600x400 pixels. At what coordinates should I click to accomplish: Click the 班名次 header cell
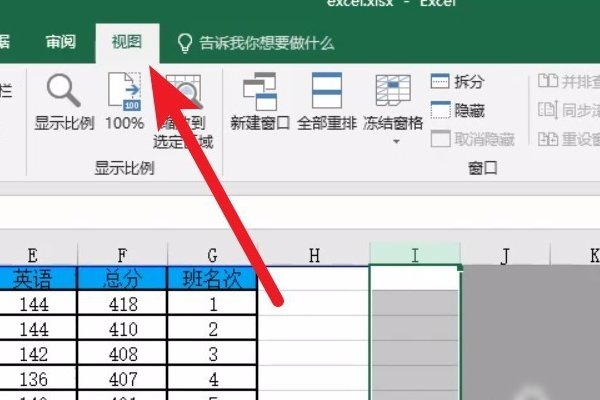(x=212, y=279)
